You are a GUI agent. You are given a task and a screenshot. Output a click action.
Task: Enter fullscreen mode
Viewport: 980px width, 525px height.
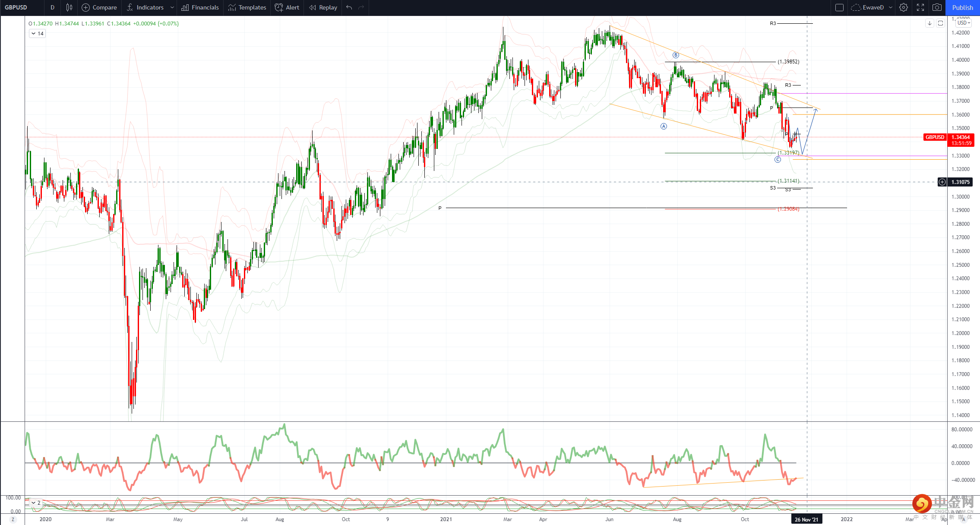(920, 7)
